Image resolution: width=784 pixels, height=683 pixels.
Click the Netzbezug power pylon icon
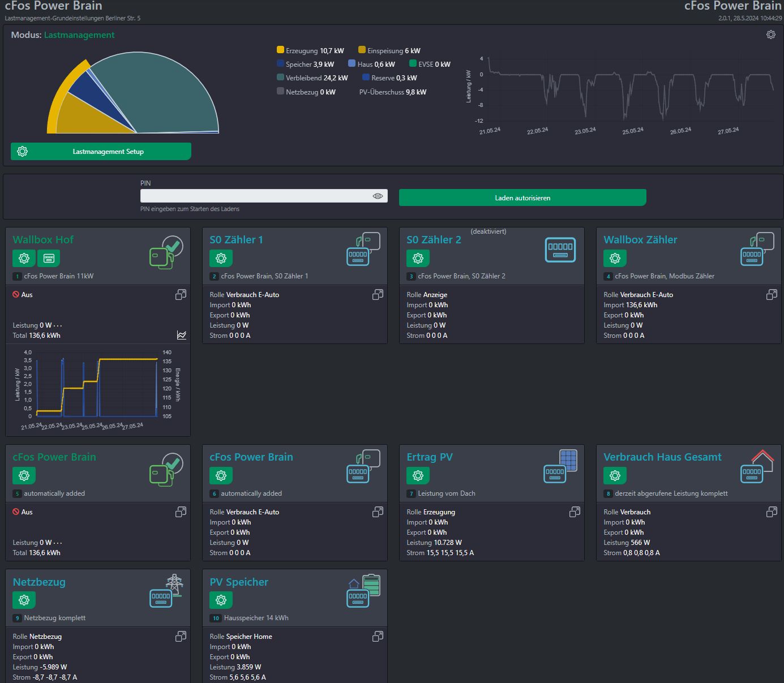click(x=166, y=591)
